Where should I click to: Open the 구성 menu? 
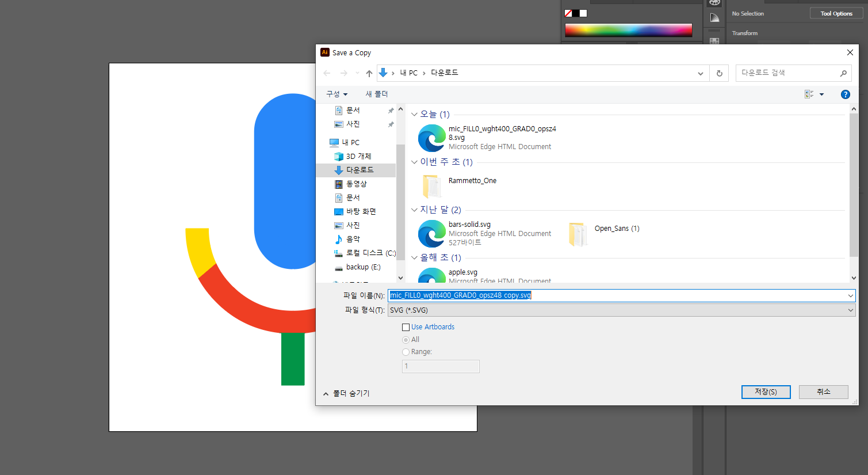click(337, 94)
